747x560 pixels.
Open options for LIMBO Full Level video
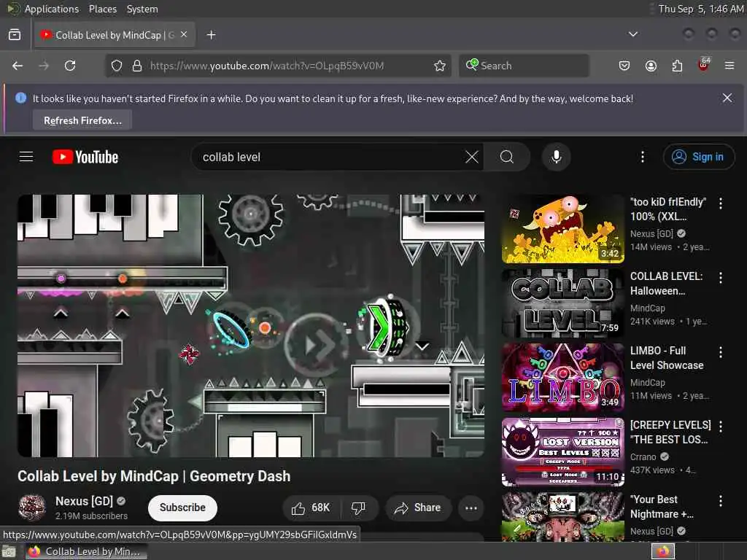(x=721, y=352)
